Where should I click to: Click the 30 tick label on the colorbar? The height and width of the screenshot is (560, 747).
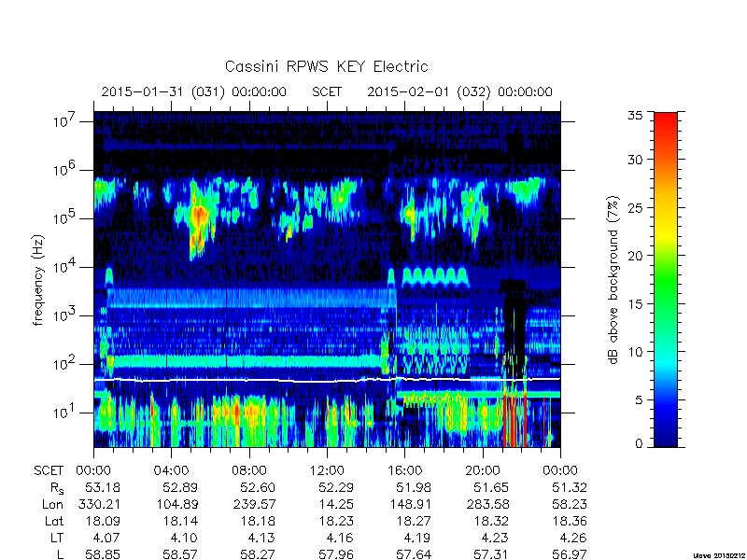pos(635,160)
